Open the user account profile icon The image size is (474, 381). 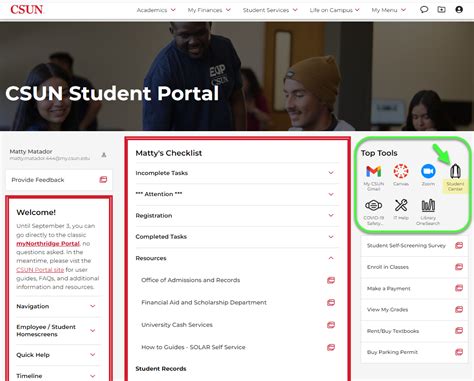pyautogui.click(x=459, y=10)
